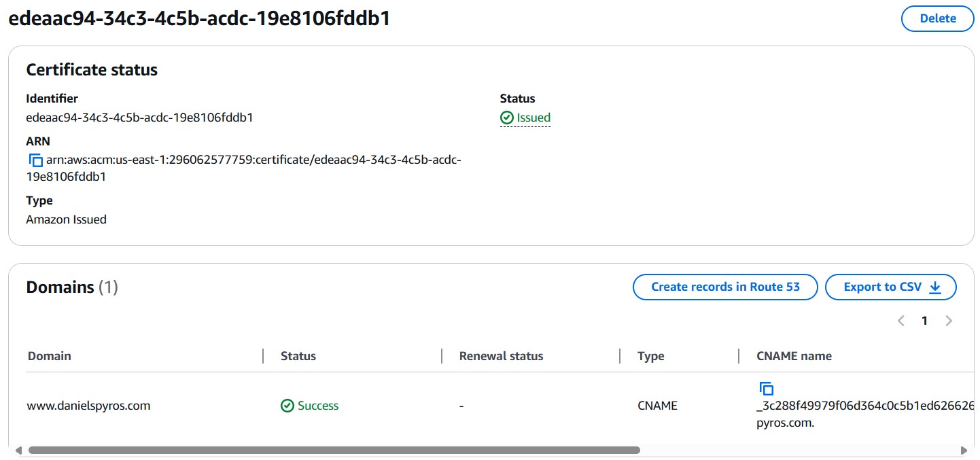The image size is (980, 460).
Task: Click download arrow icon on Export to CSV
Action: coord(935,287)
